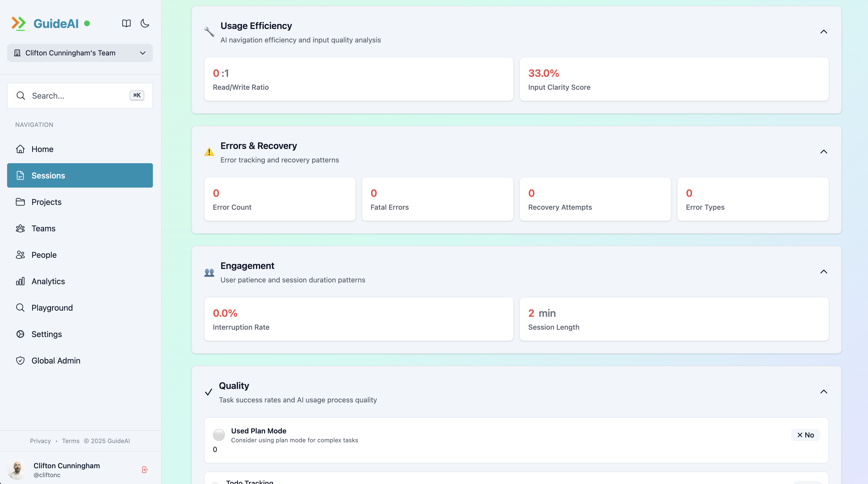Collapse the Usage Efficiency section

[x=824, y=32]
